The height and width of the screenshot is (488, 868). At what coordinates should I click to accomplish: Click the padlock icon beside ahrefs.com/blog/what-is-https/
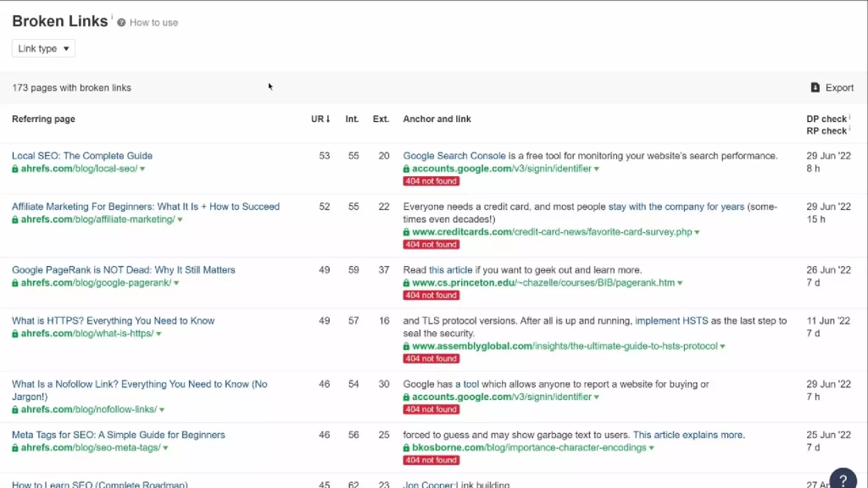coord(15,334)
